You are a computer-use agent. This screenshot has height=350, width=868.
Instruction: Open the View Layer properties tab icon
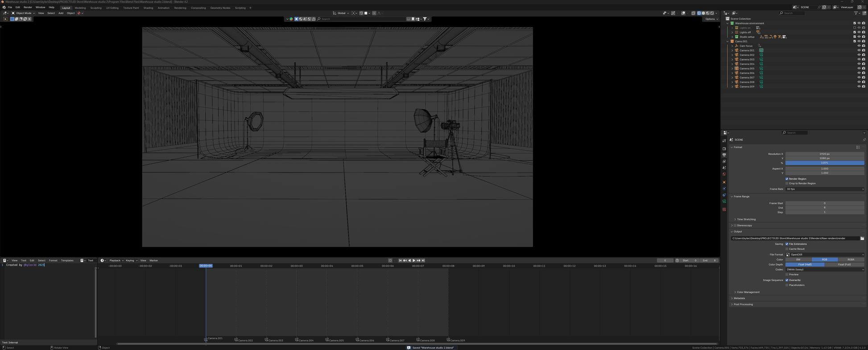pyautogui.click(x=724, y=161)
